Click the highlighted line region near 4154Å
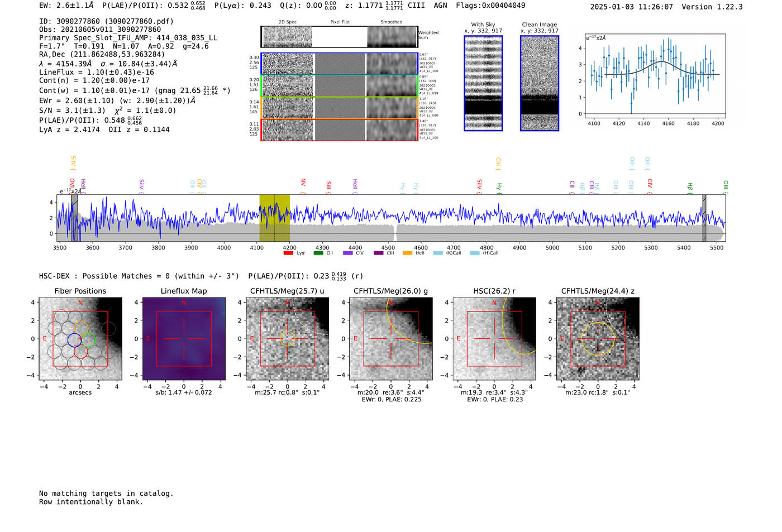Image resolution: width=782 pixels, height=532 pixels. [274, 218]
